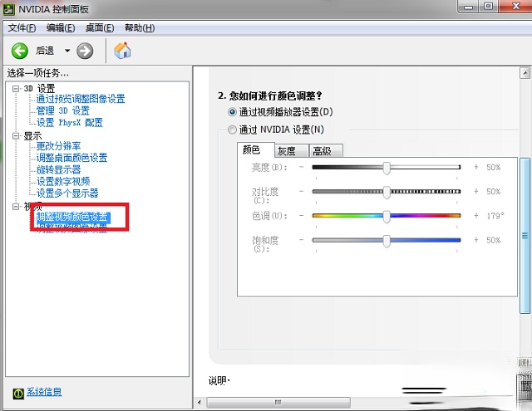Click the plus sign beside 对比度
Image resolution: width=532 pixels, height=411 pixels.
coord(476,192)
